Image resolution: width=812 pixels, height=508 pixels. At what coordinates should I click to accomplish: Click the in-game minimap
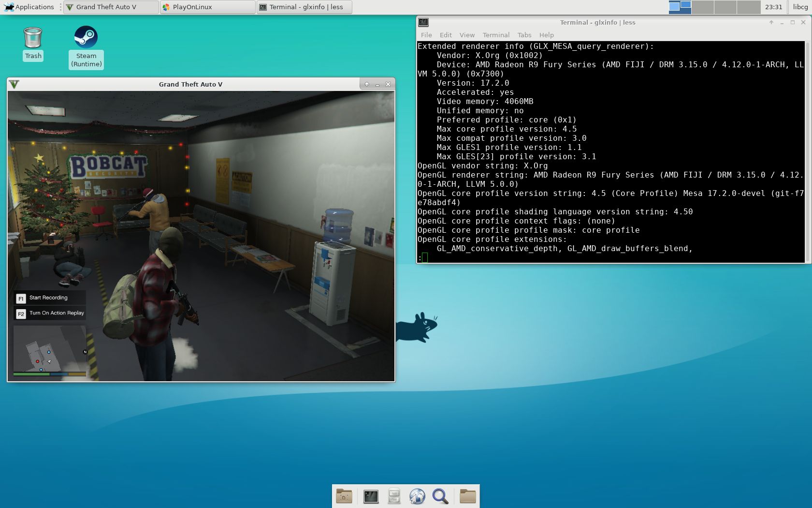(x=50, y=349)
